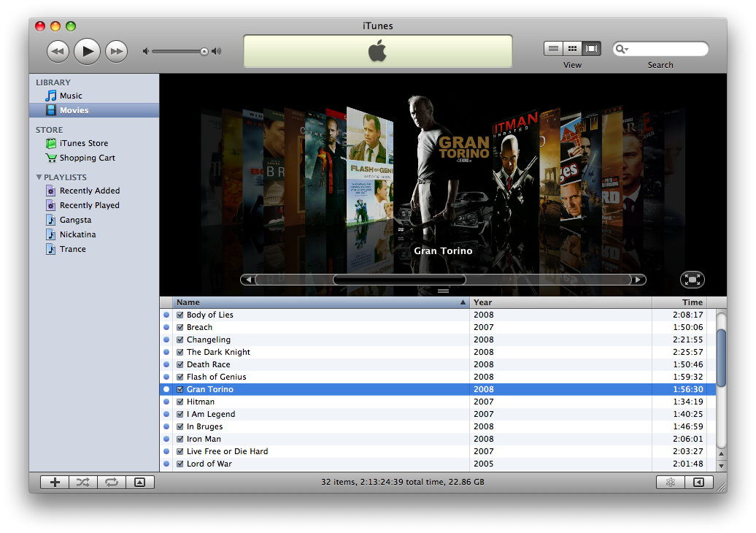Click the vertical list scrollbar thumb
The image size is (756, 533).
click(x=721, y=358)
